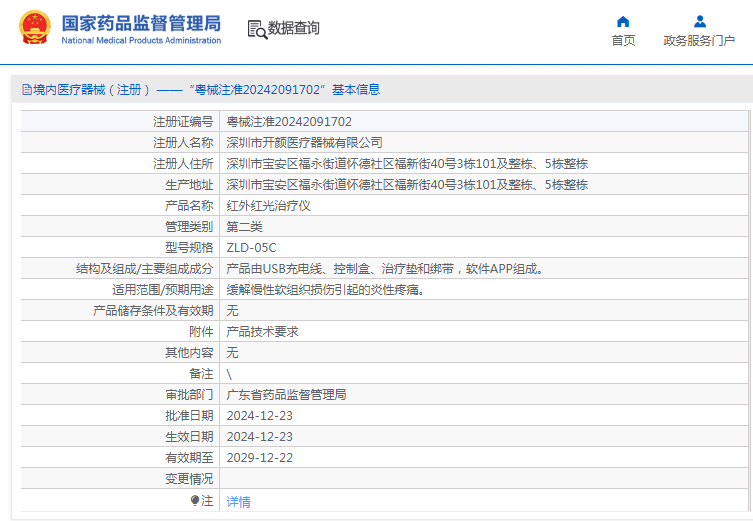Click the 附件 label
This screenshot has height=521, width=753.
click(201, 332)
